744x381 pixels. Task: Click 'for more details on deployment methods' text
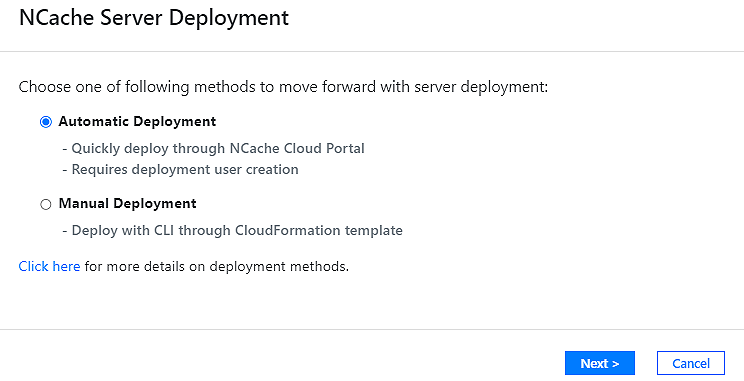tap(217, 267)
